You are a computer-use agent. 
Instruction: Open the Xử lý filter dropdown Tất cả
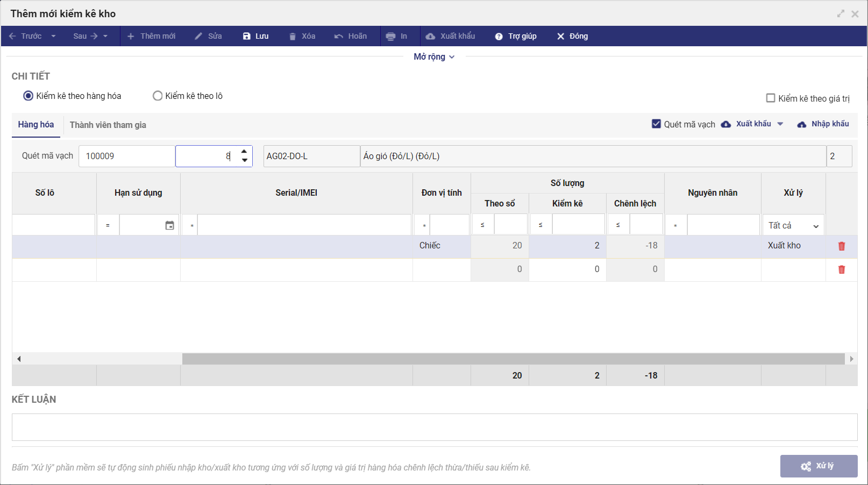(793, 225)
